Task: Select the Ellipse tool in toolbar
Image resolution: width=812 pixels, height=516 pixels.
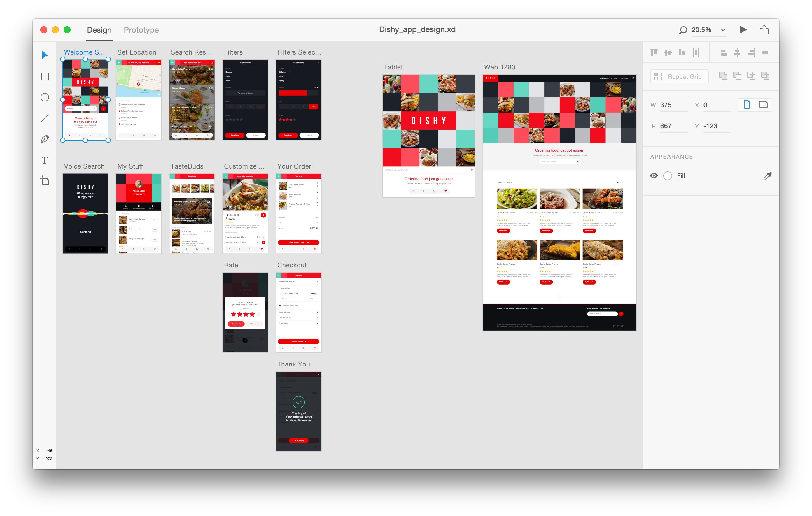Action: click(46, 98)
